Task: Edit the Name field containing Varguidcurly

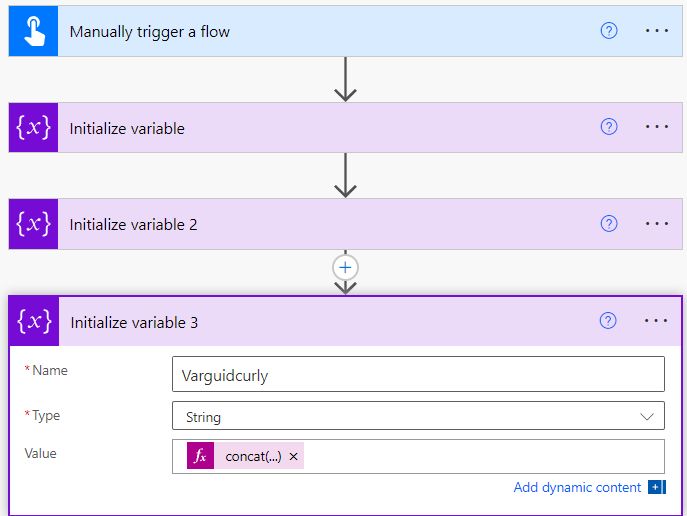Action: (418, 374)
